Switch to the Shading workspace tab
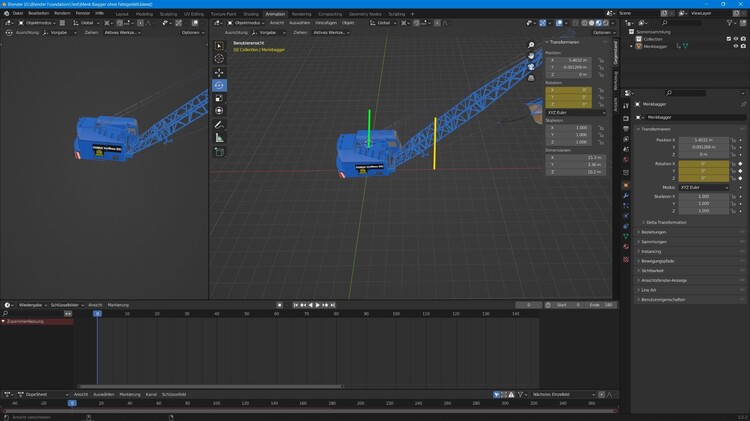 (250, 14)
